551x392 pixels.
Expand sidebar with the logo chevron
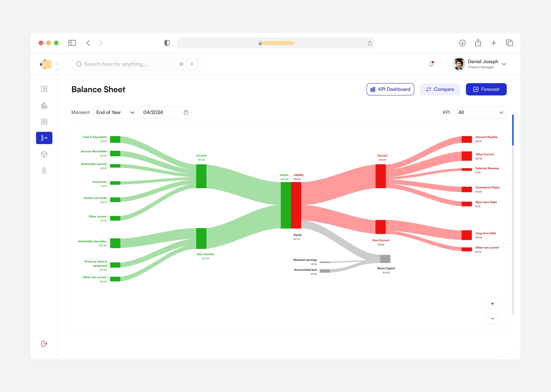(x=57, y=64)
